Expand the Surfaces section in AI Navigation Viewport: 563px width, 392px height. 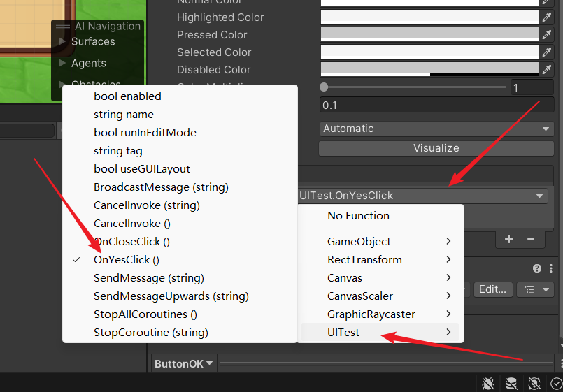92,42
